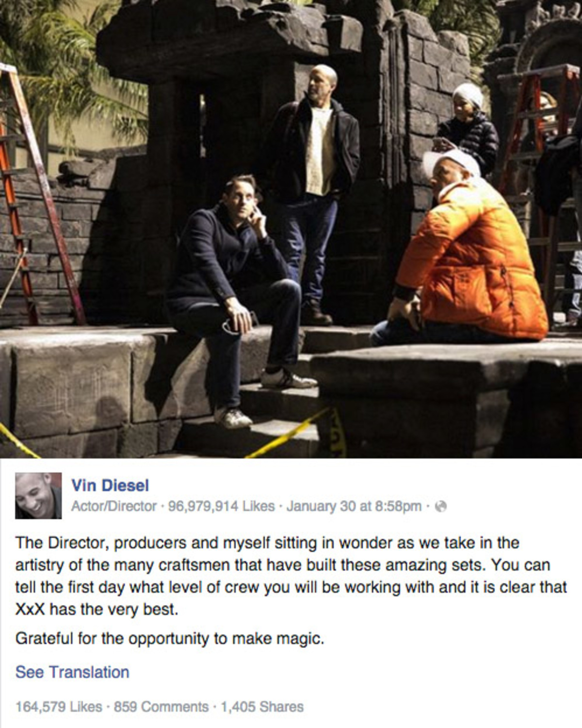Click the post text starting 'The Director, producers'
The image size is (582, 728).
pos(291,576)
